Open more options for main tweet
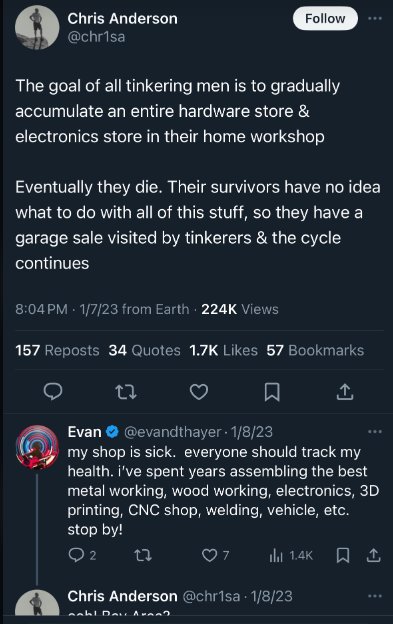The height and width of the screenshot is (624, 393). pyautogui.click(x=375, y=18)
